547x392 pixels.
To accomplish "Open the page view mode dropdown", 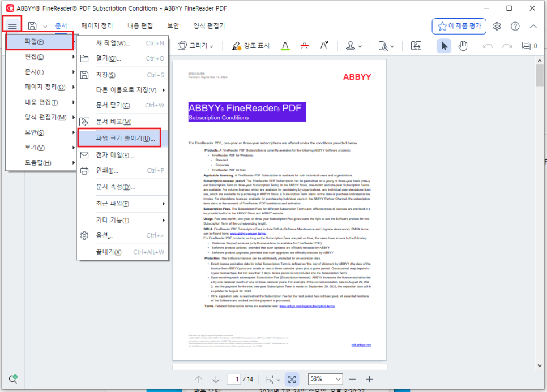I will 272,379.
